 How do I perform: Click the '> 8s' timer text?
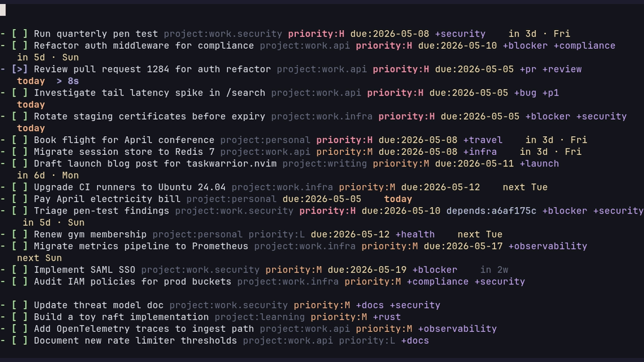click(x=67, y=81)
